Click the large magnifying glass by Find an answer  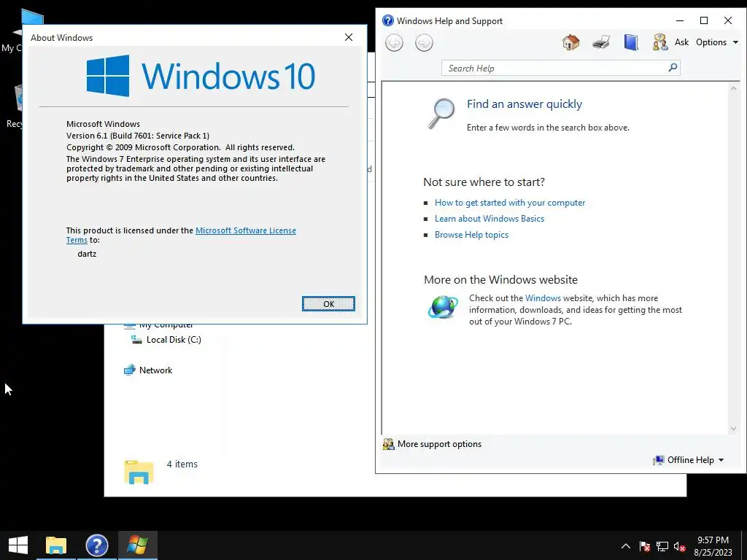coord(441,113)
